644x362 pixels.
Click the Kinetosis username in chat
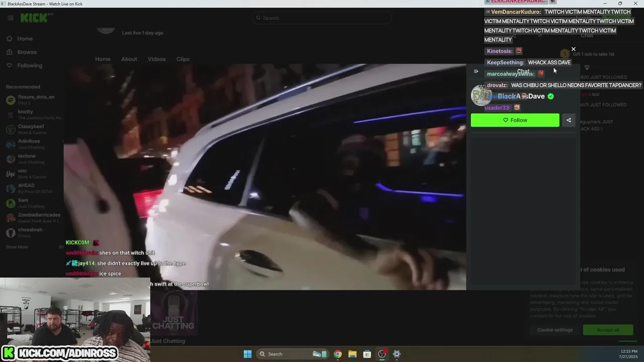[500, 51]
